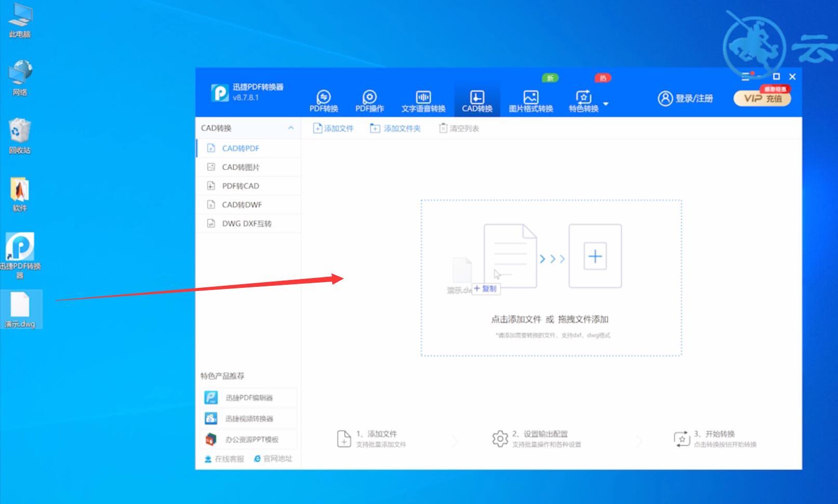Click the 迅捷PDF编辑器 product icon
Screen dimensions: 838x504
coord(211,397)
